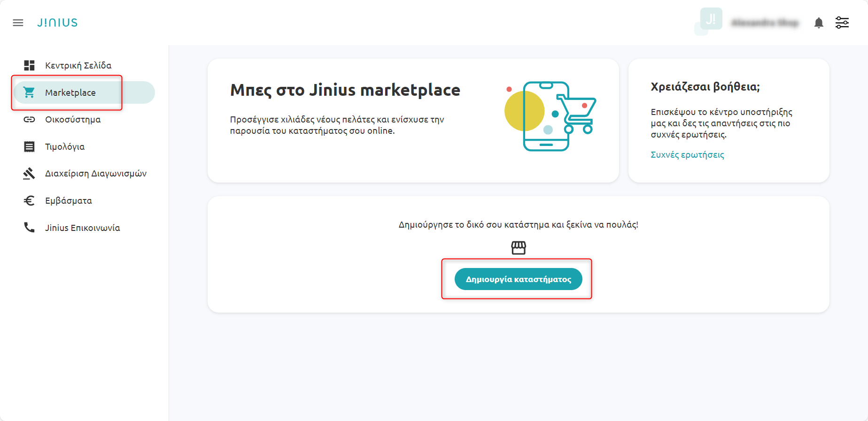Click the storefront icon above the button
Viewport: 868px width, 421px height.
(x=519, y=247)
